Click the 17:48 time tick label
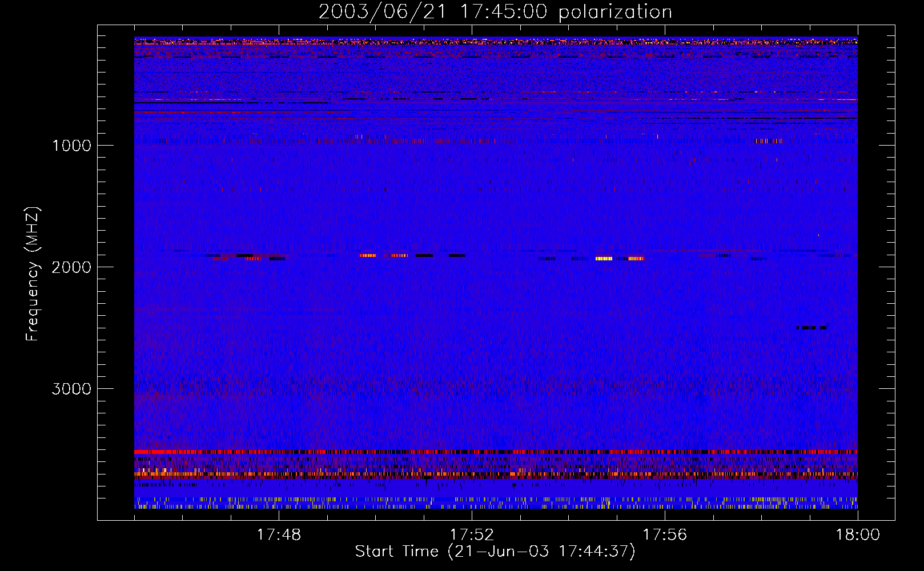The image size is (924, 571). pos(279,534)
